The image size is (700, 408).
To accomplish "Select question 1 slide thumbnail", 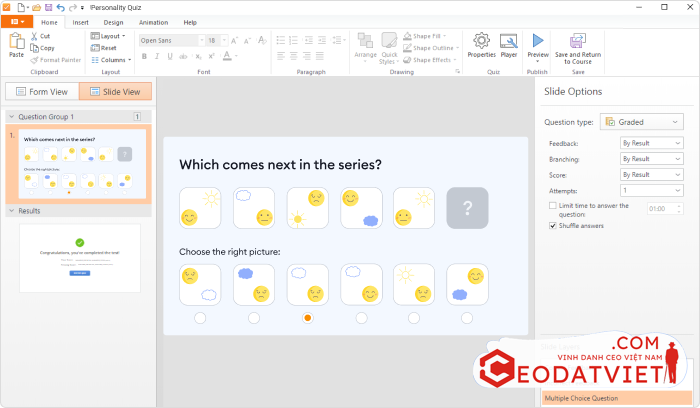I will pos(82,164).
